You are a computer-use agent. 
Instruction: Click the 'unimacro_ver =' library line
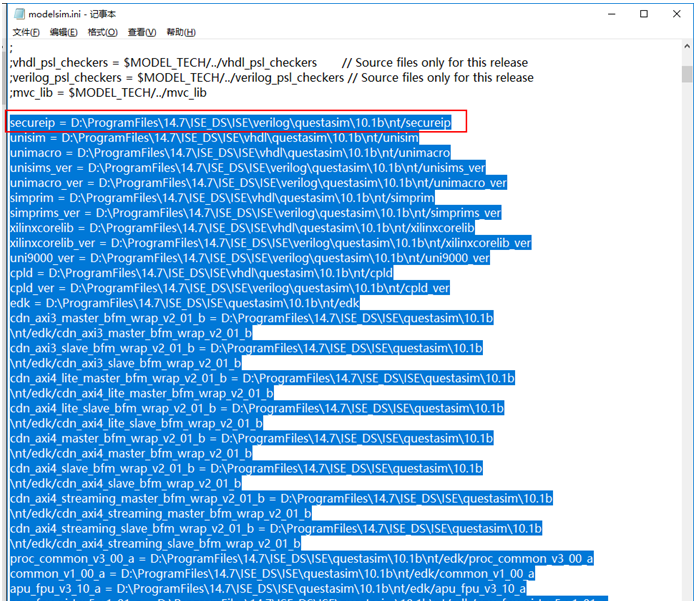[x=258, y=183]
